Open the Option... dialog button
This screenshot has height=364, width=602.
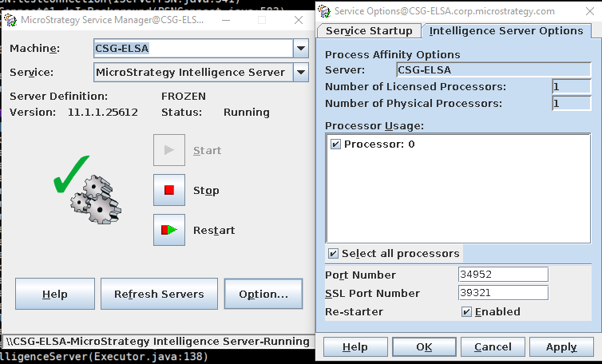point(263,294)
